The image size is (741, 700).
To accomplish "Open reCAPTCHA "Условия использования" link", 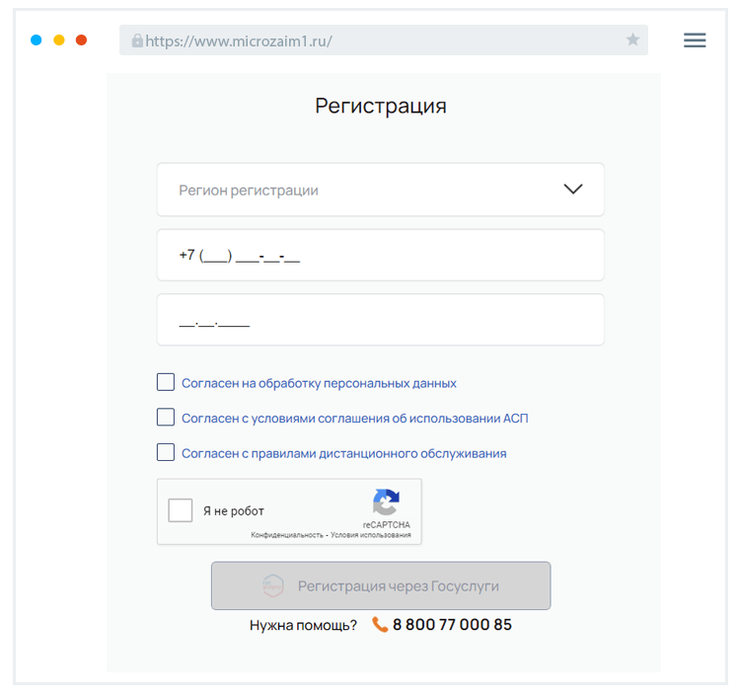I will (371, 535).
